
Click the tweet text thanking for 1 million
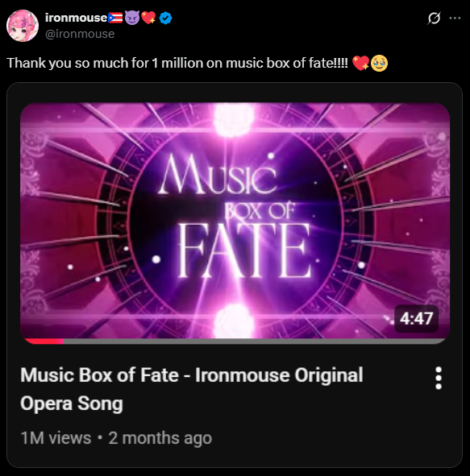coord(177,63)
